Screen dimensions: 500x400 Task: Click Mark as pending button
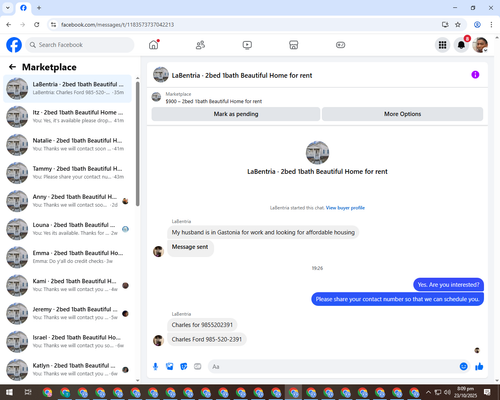point(236,114)
